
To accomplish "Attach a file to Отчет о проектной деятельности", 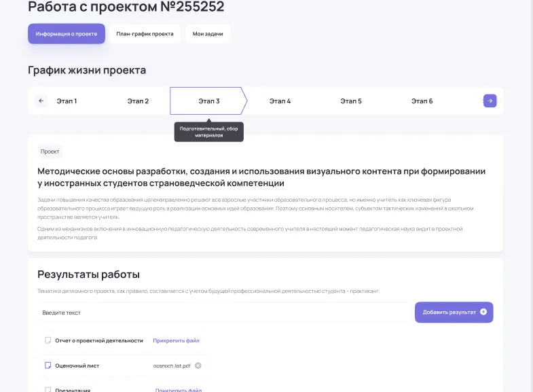I will click(x=176, y=340).
